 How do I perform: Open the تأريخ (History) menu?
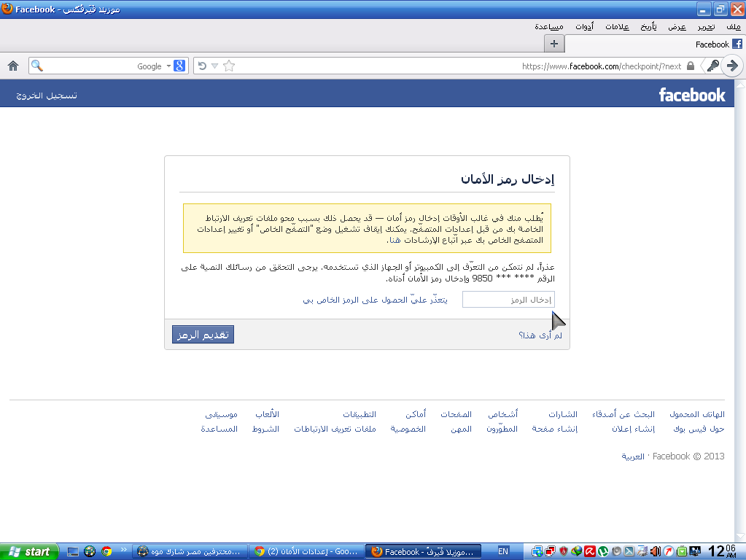point(648,27)
